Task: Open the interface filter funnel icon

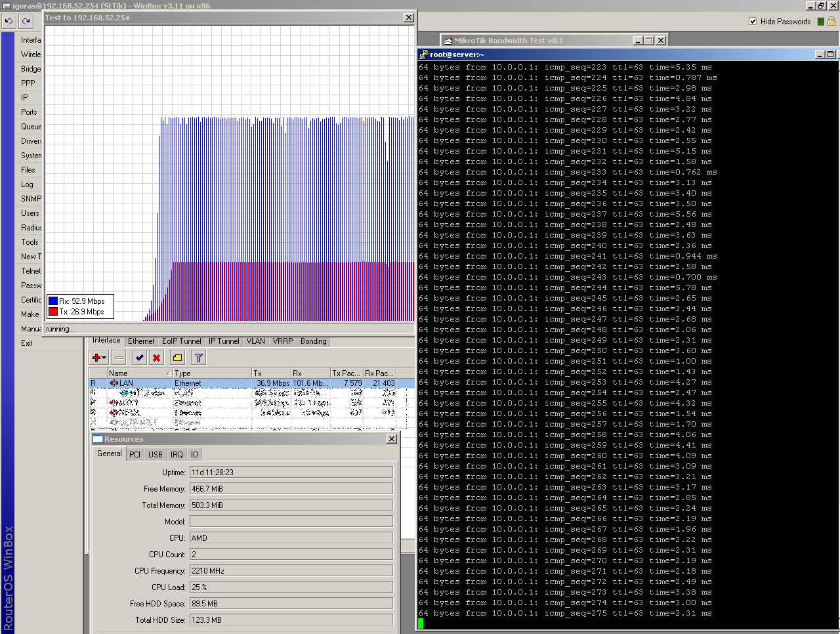Action: (197, 358)
